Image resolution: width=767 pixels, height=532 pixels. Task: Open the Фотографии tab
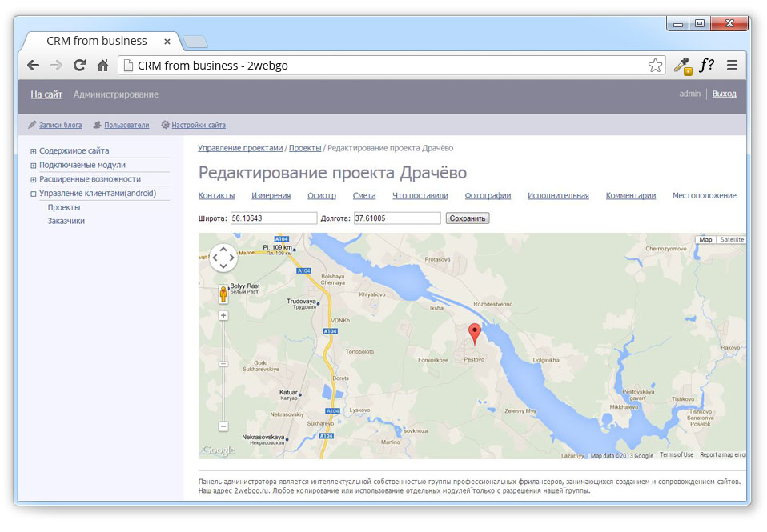pos(488,195)
